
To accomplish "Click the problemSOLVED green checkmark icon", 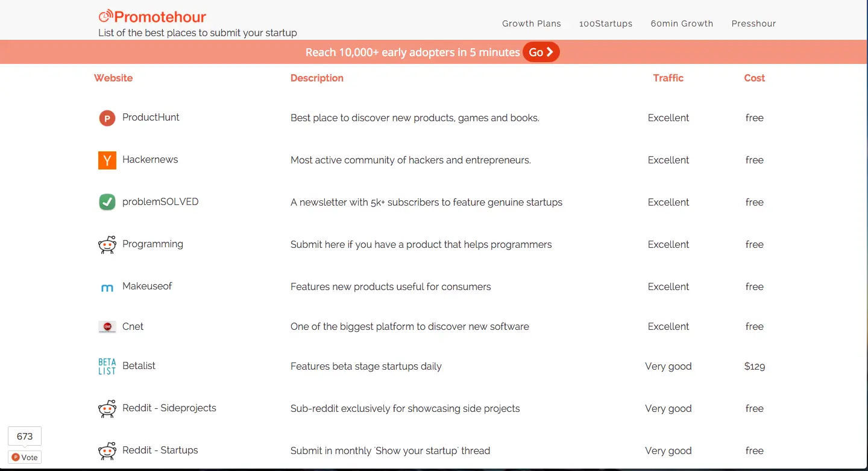I will 107,202.
